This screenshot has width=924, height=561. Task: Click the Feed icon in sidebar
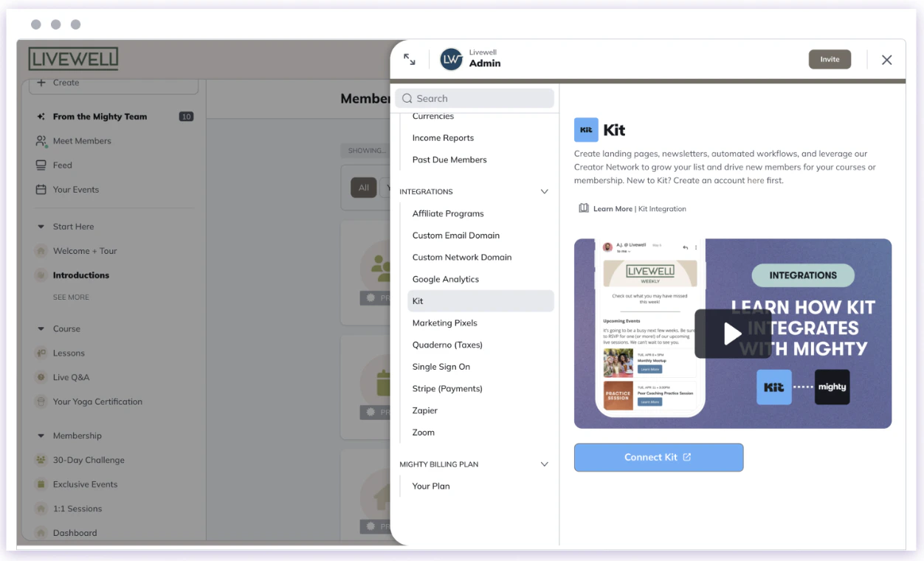click(x=41, y=165)
